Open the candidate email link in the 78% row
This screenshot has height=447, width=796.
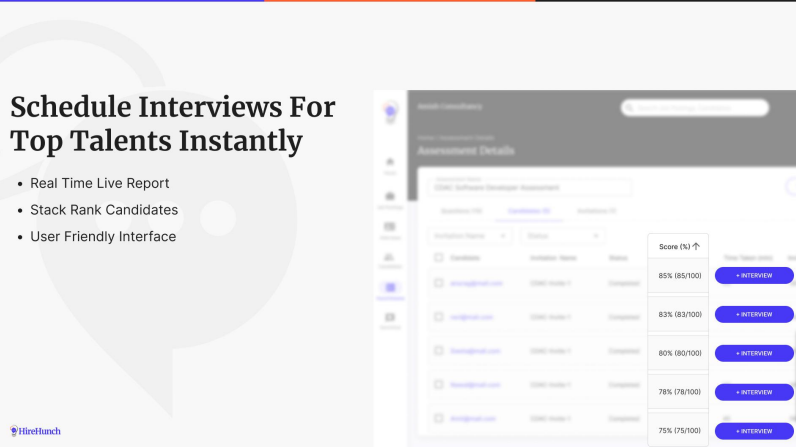475,385
